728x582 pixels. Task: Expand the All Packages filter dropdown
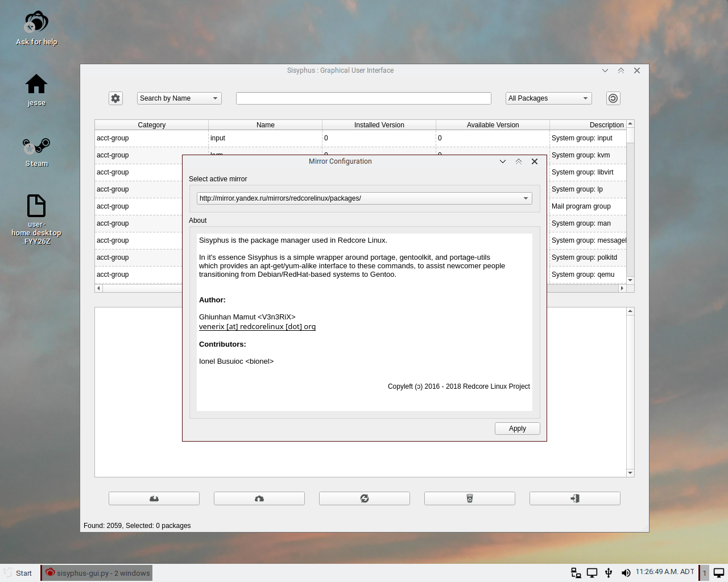click(x=549, y=98)
